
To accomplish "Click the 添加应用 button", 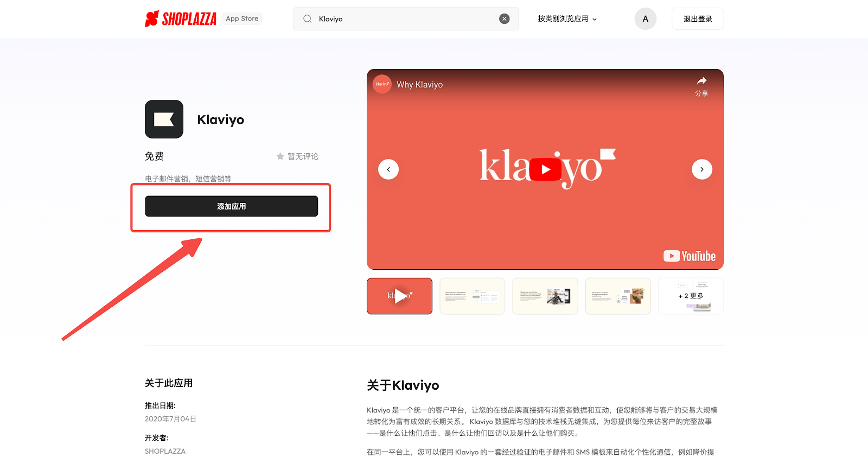I will click(x=232, y=206).
